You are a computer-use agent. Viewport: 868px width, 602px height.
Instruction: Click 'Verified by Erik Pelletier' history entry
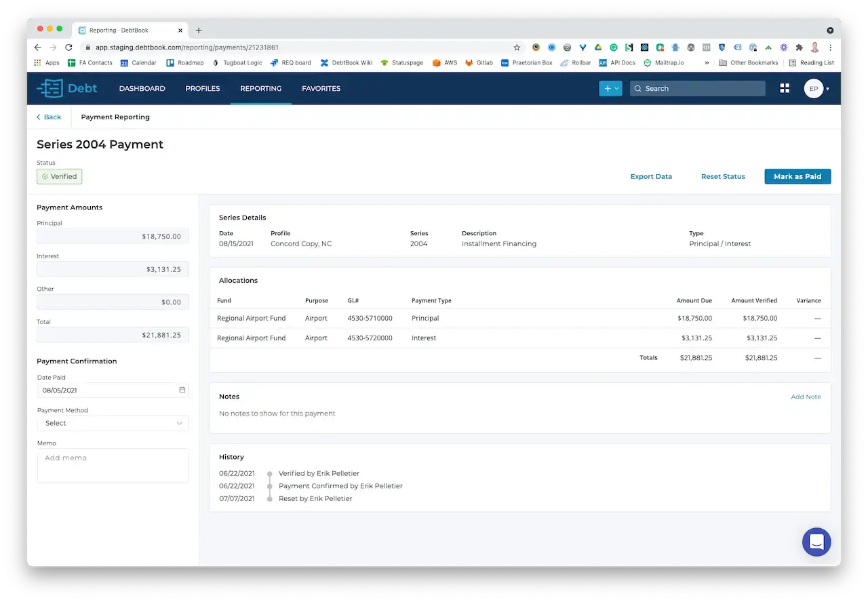[319, 473]
